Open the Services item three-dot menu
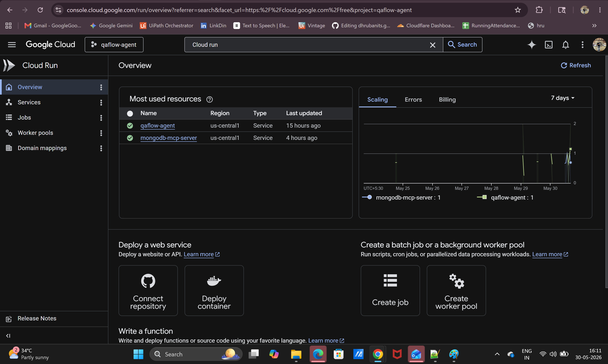608x364 pixels. point(101,102)
